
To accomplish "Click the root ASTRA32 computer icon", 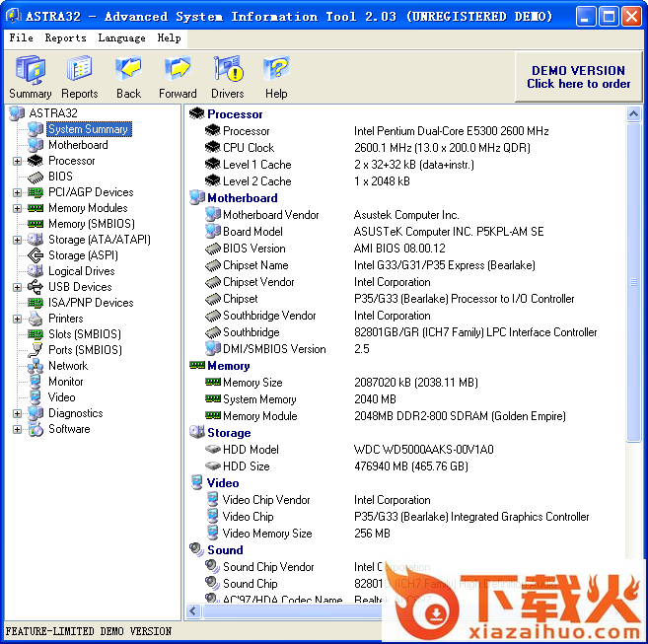I will (x=17, y=113).
